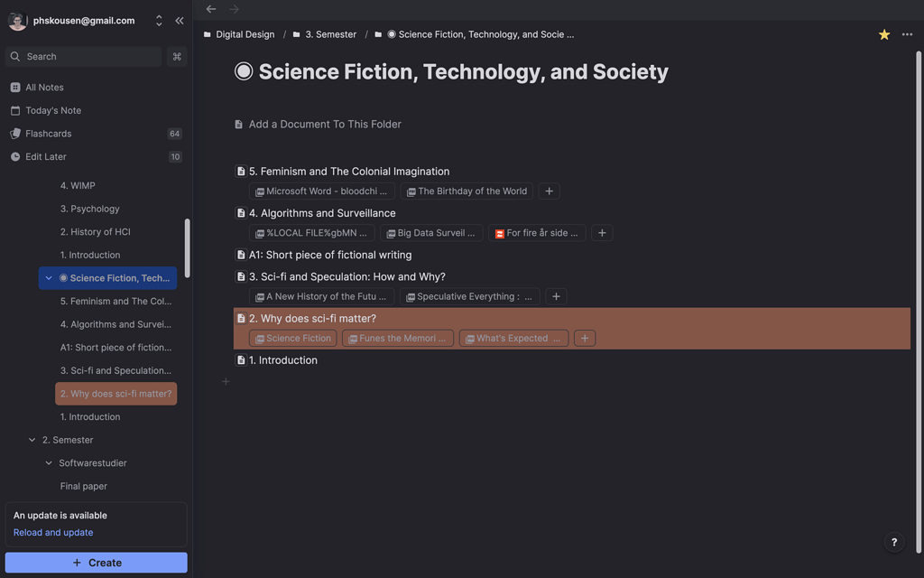This screenshot has height=578, width=924.
Task: Add an attachment to '2. Why does sci-fi matter?'
Action: coord(585,337)
